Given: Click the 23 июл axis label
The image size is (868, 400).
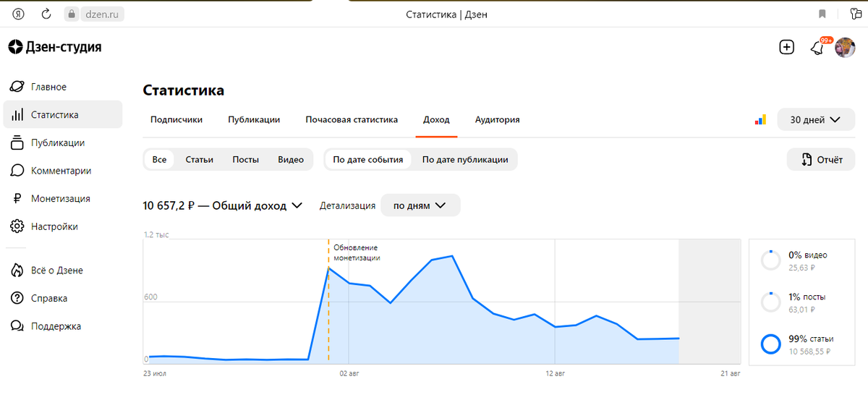Looking at the screenshot, I should 154,373.
